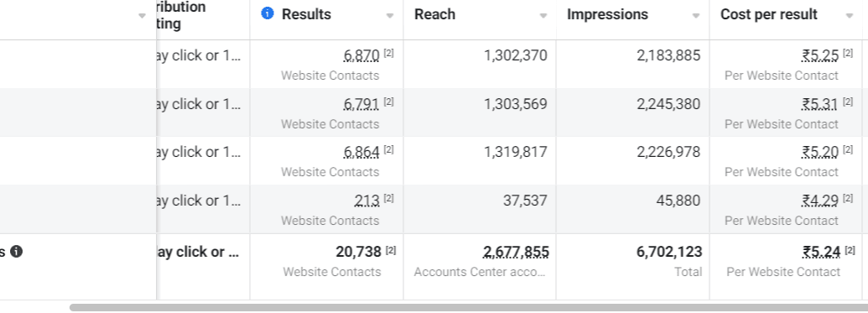Click the attribution text in the 6,870 row

200,55
